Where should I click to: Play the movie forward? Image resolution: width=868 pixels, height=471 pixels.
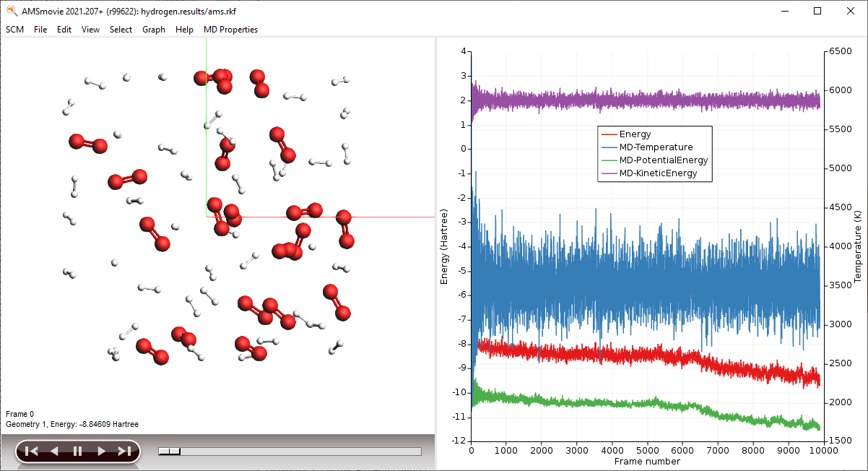tap(101, 451)
